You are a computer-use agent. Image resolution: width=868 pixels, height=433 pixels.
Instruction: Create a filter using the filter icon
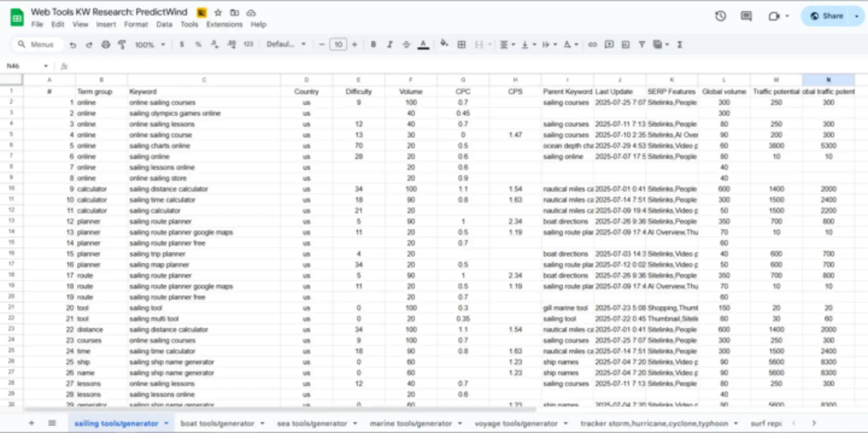[x=642, y=45]
